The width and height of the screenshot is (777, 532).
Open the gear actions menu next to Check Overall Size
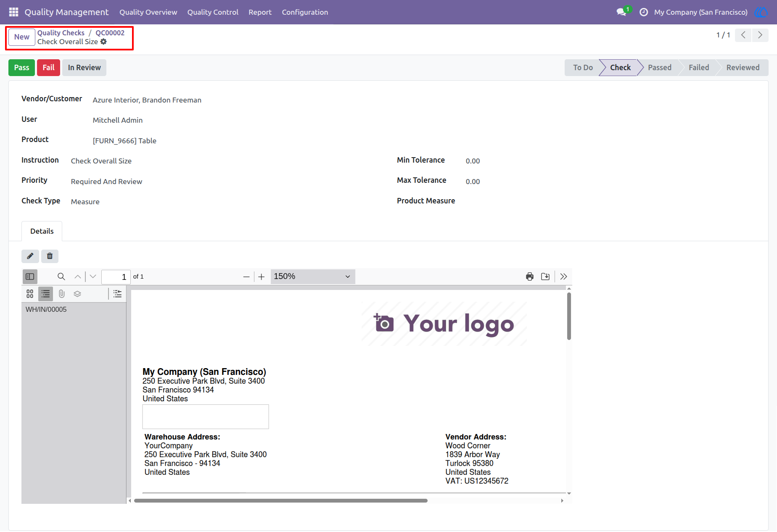pos(103,42)
